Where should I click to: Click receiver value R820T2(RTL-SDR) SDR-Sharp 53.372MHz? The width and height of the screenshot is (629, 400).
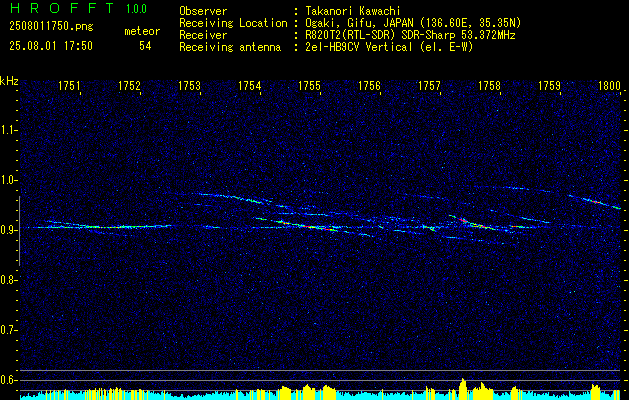[410, 35]
